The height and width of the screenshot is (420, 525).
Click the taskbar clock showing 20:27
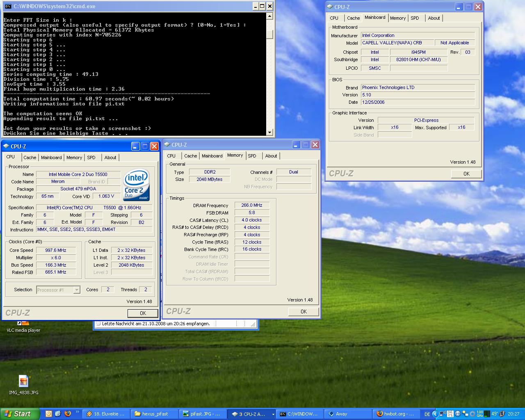point(514,414)
